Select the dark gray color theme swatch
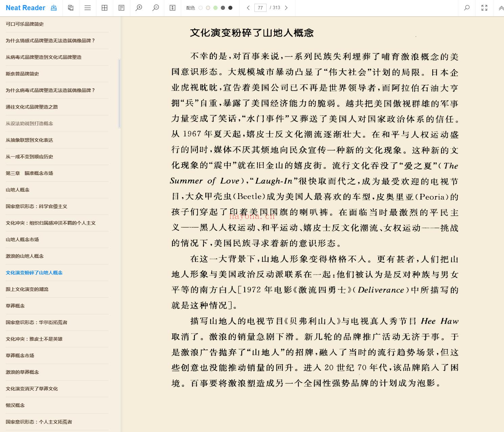 pyautogui.click(x=223, y=8)
